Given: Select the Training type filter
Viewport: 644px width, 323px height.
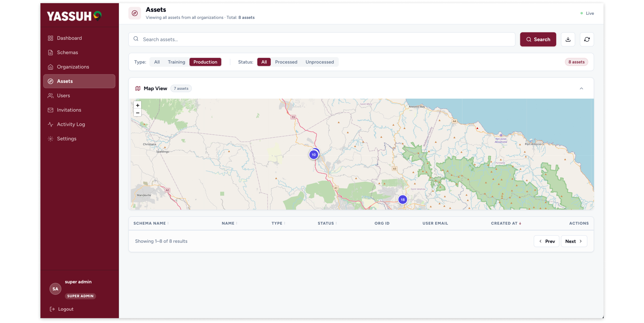Looking at the screenshot, I should click(176, 62).
